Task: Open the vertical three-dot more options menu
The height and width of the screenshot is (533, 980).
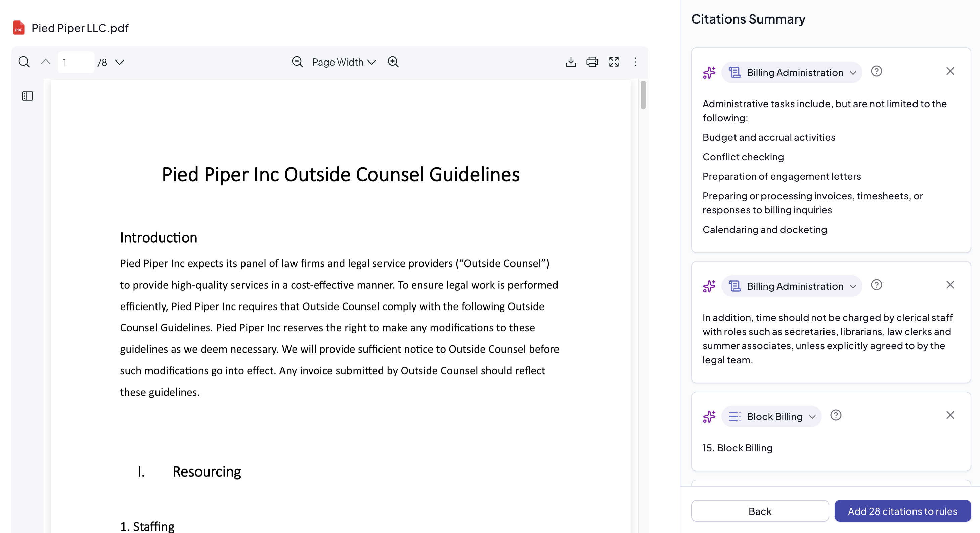Action: pos(635,62)
